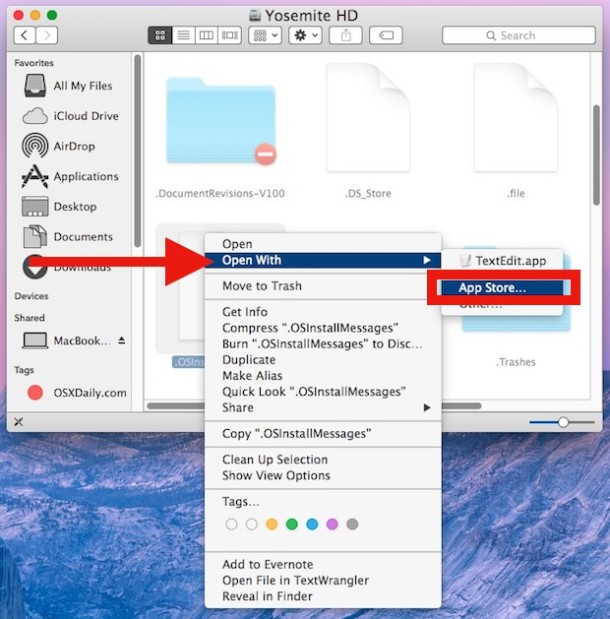Choose Clean Up Selection
The height and width of the screenshot is (619, 610).
[323, 460]
